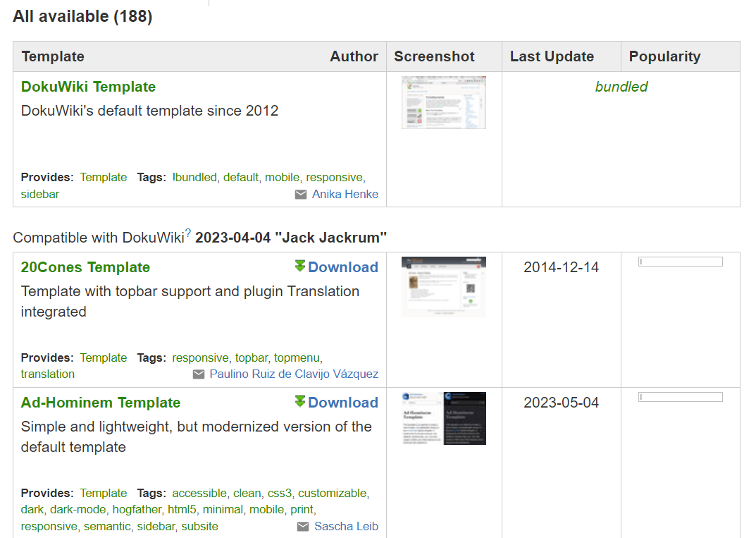Click the date 2023-05-04
756x538 pixels.
(562, 403)
